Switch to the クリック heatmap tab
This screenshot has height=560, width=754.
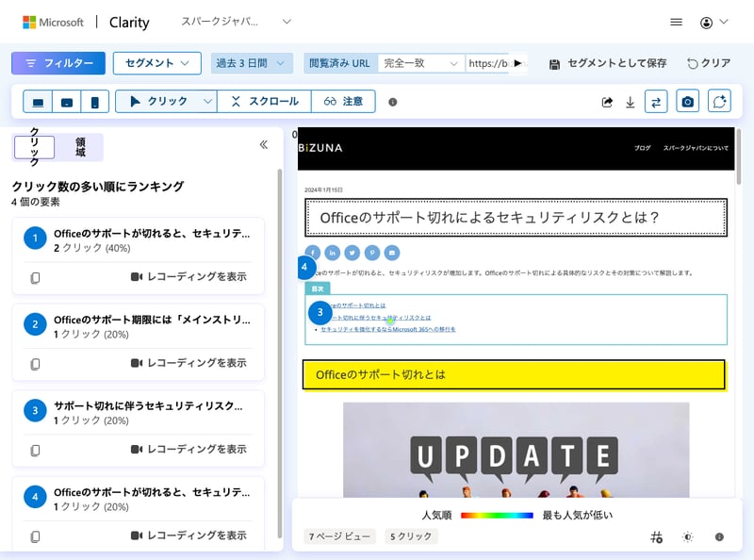tap(158, 102)
